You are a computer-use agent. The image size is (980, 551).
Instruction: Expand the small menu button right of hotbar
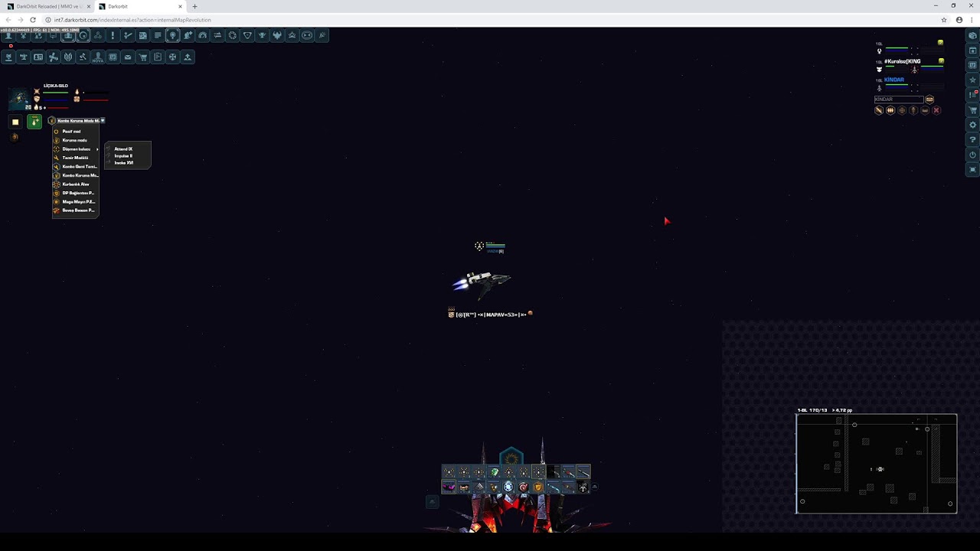[595, 487]
